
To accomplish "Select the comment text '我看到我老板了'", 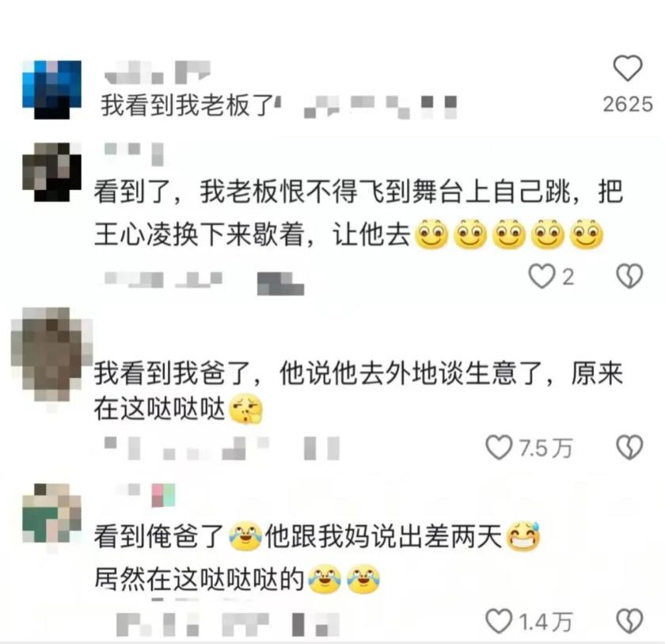I will point(188,105).
